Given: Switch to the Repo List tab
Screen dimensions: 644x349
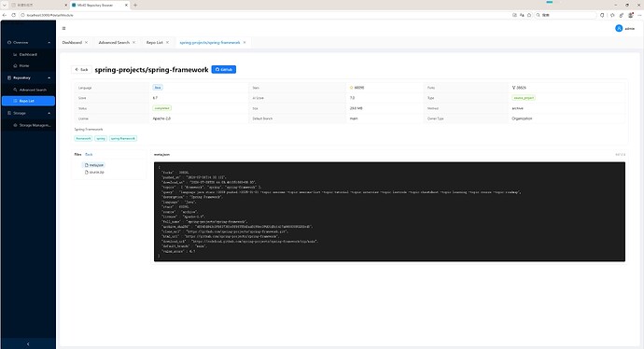Looking at the screenshot, I should coord(154,42).
